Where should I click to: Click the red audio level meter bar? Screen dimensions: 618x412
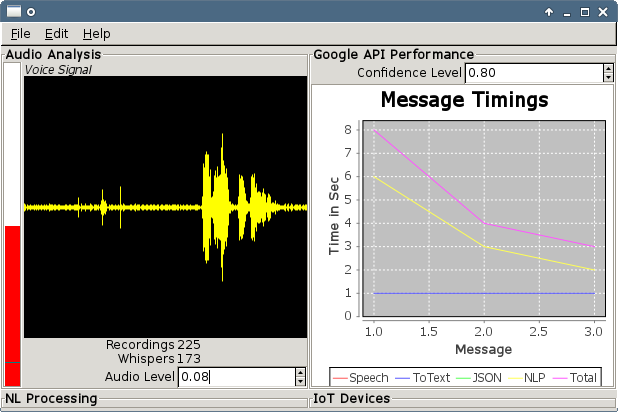(13, 306)
